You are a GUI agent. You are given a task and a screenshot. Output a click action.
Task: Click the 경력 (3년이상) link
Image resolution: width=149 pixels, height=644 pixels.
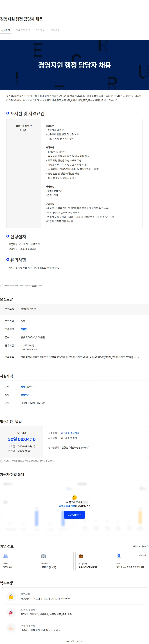click(x=28, y=387)
